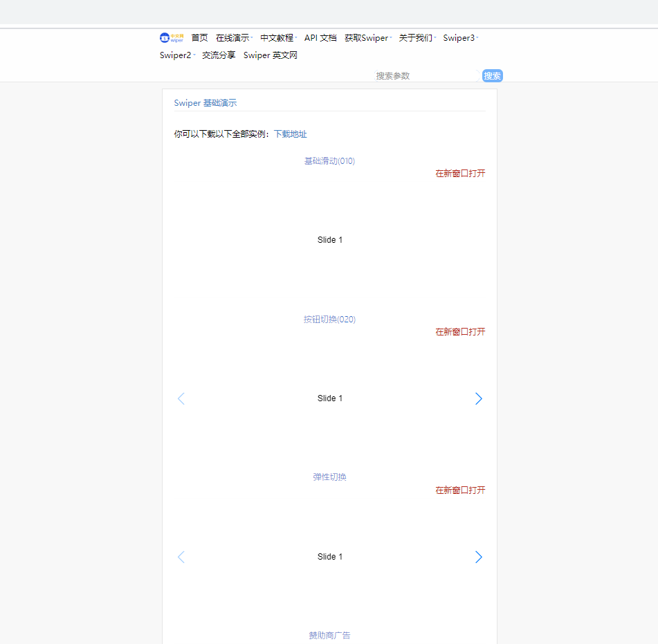Screen dimensions: 658x644
Task: Open the 交流分享 menu item
Action: [x=219, y=55]
